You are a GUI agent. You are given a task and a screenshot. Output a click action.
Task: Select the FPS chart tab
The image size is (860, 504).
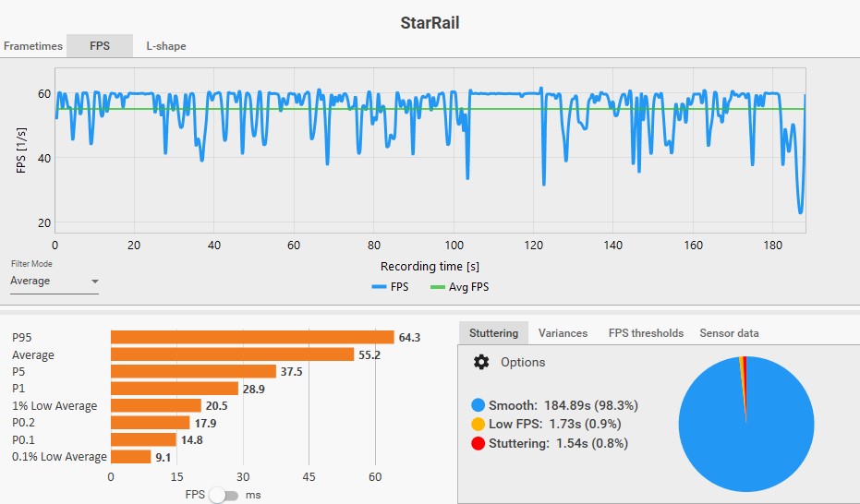(x=100, y=46)
